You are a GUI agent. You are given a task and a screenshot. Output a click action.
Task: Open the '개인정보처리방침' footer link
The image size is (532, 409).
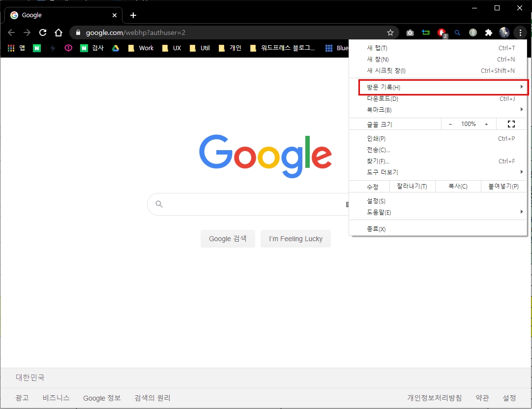(435, 398)
